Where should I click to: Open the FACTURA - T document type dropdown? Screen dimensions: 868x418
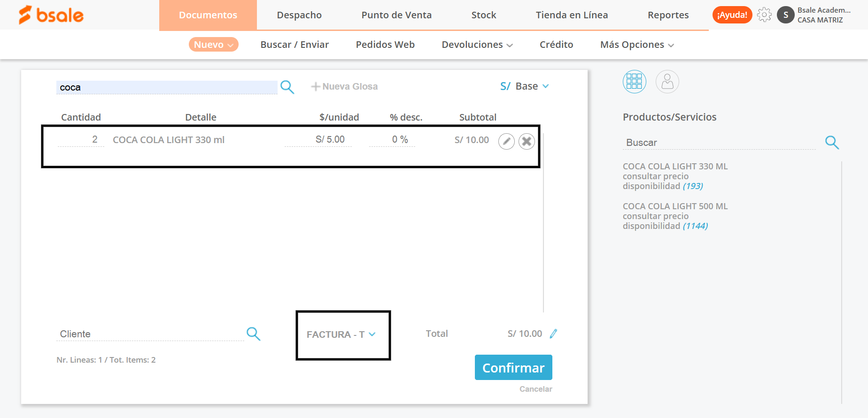[x=341, y=334]
